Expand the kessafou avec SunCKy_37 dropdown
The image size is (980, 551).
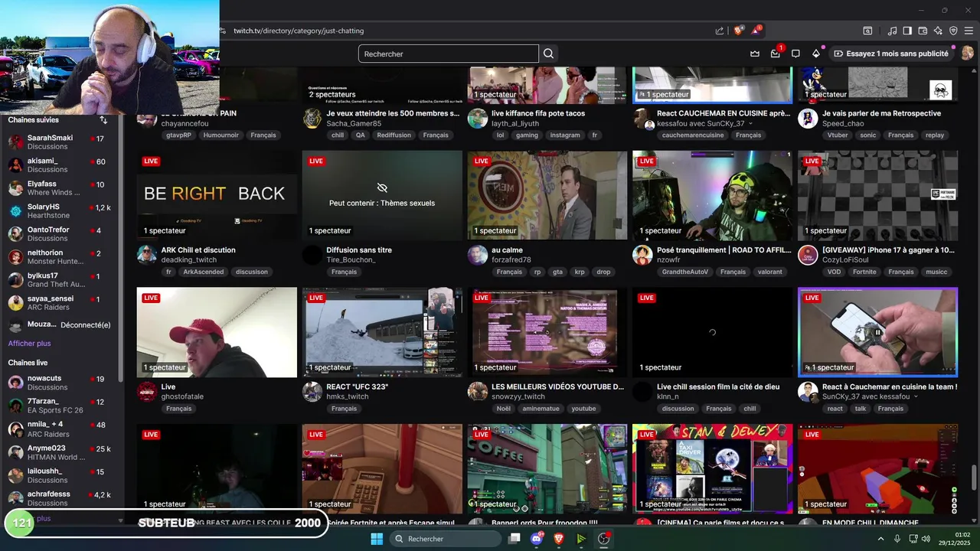(750, 124)
